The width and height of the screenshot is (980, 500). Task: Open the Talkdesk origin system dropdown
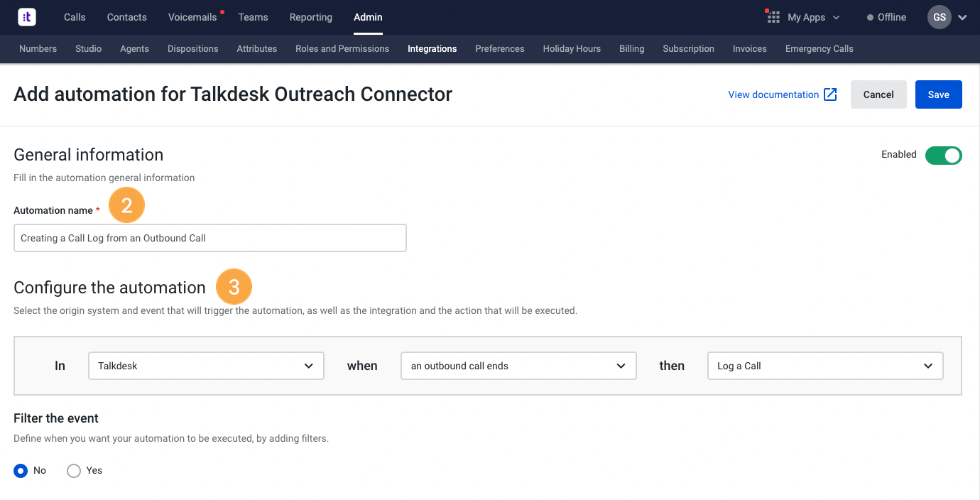[x=206, y=366]
